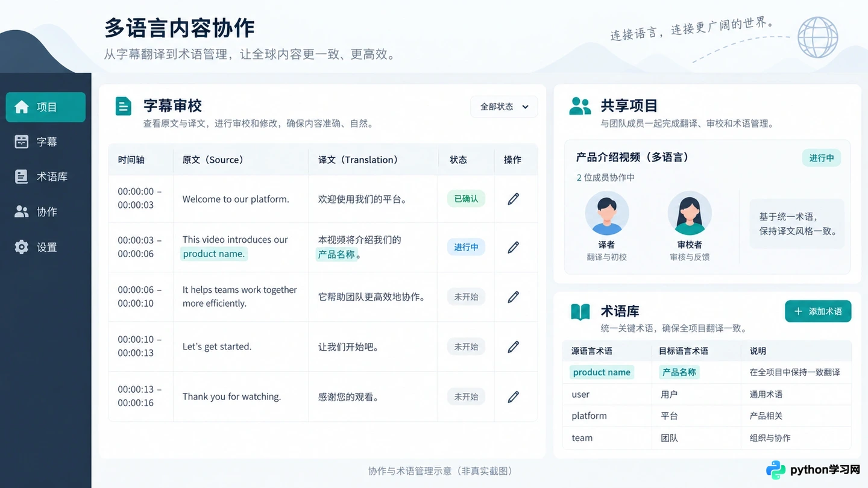Screen dimensions: 868x488
Task: Click the globe icon in the header
Action: pyautogui.click(x=817, y=37)
